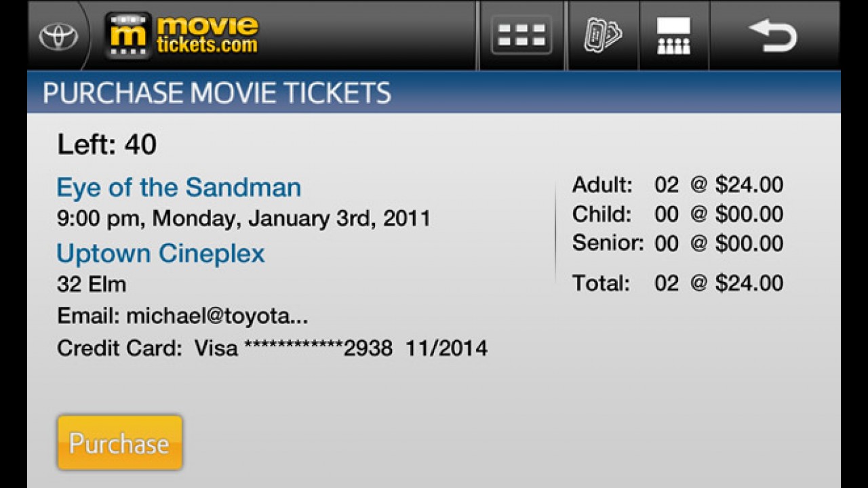Tap the 32 Elm theater address

(x=92, y=284)
